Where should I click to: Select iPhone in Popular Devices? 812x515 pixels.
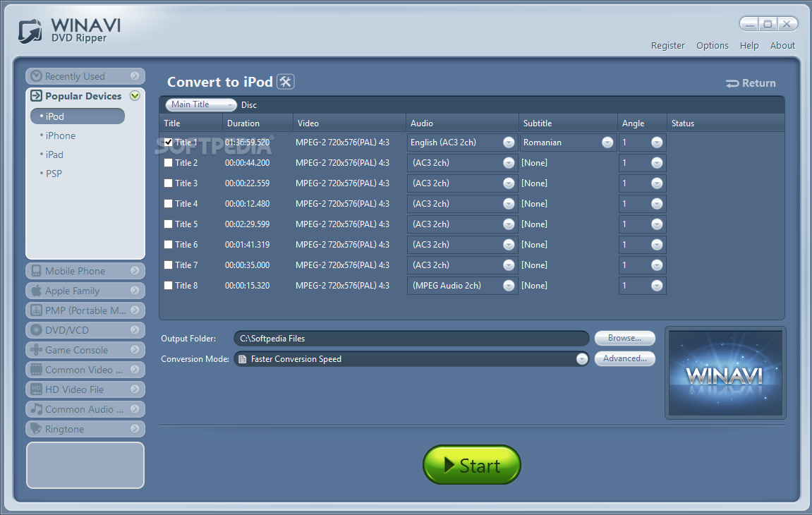click(60, 135)
